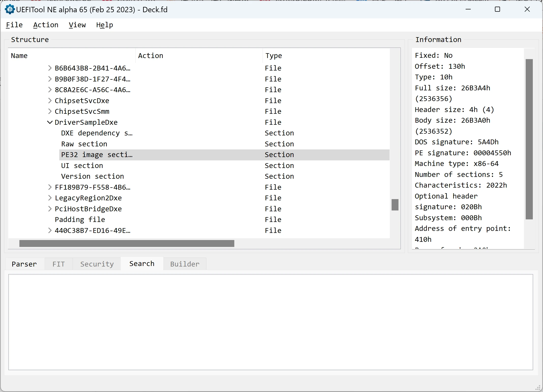Open the Action menu
This screenshot has height=392, width=543.
pyautogui.click(x=46, y=25)
